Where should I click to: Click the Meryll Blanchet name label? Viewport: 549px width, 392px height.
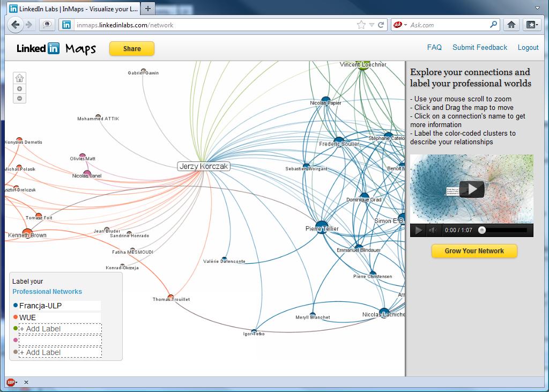(313, 317)
